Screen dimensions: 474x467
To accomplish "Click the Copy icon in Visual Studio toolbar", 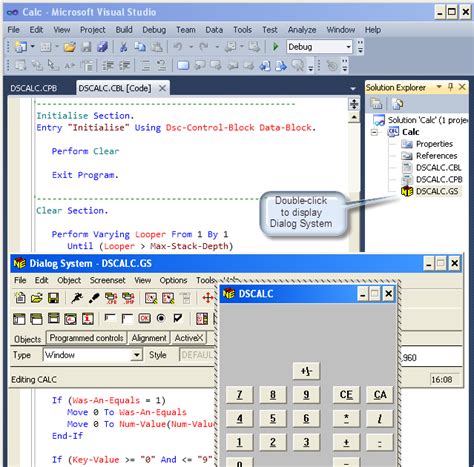I will click(x=140, y=47).
